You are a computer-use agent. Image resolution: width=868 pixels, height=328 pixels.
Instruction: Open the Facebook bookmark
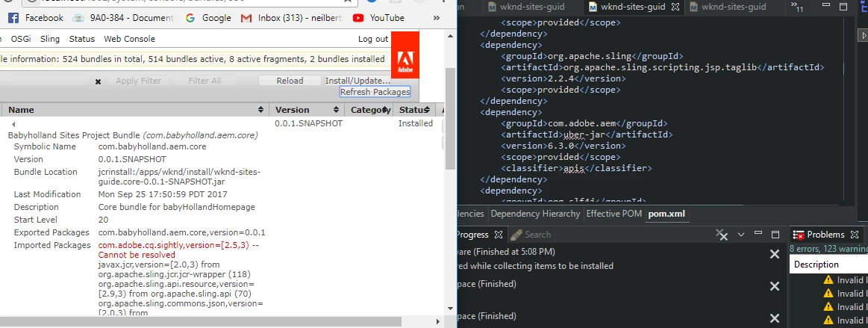(x=36, y=18)
